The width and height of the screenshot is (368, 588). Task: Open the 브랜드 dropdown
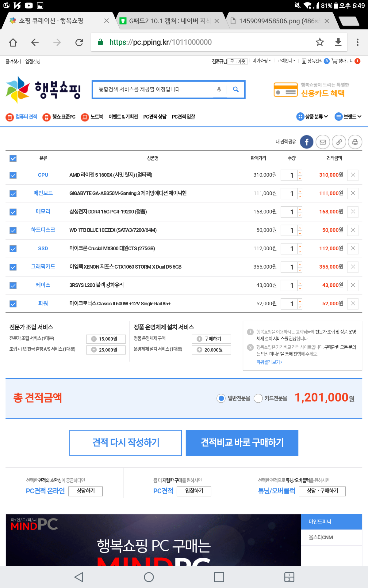348,117
